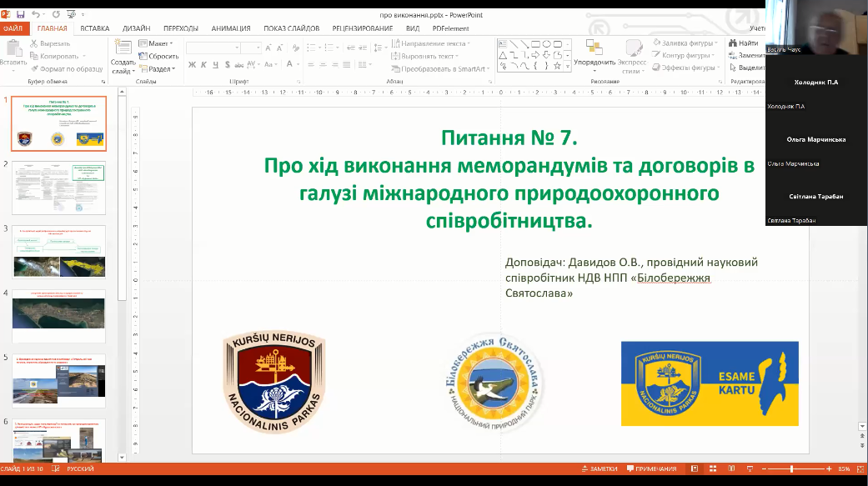
Task: Select slide 3 thumbnail in the panel
Action: (58, 252)
